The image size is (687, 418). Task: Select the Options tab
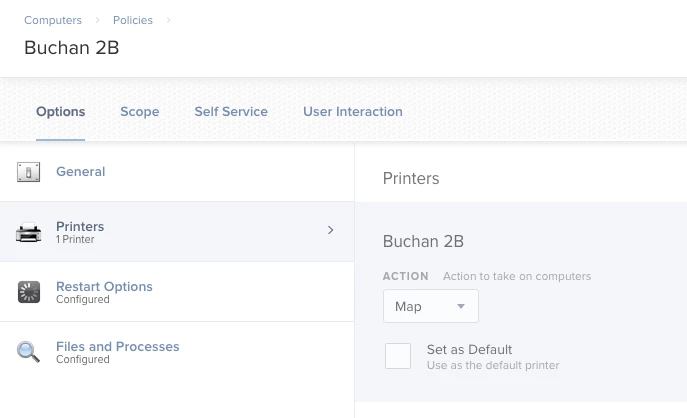coord(60,112)
